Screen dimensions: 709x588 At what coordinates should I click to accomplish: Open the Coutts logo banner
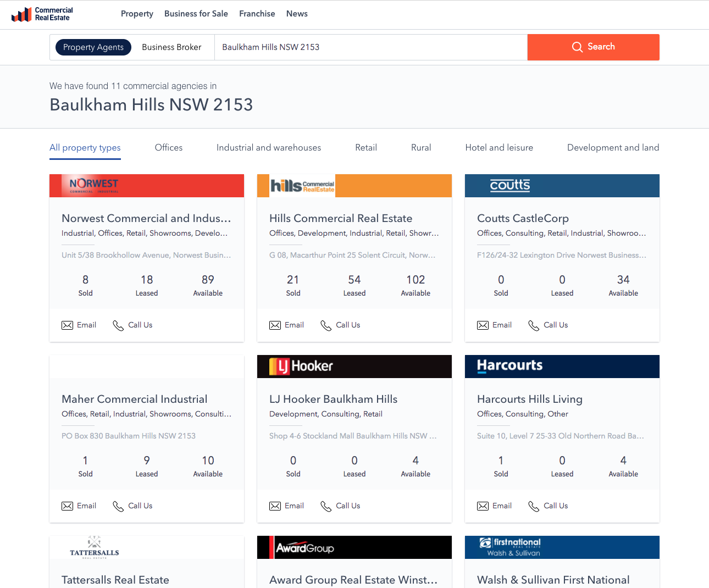coord(562,186)
